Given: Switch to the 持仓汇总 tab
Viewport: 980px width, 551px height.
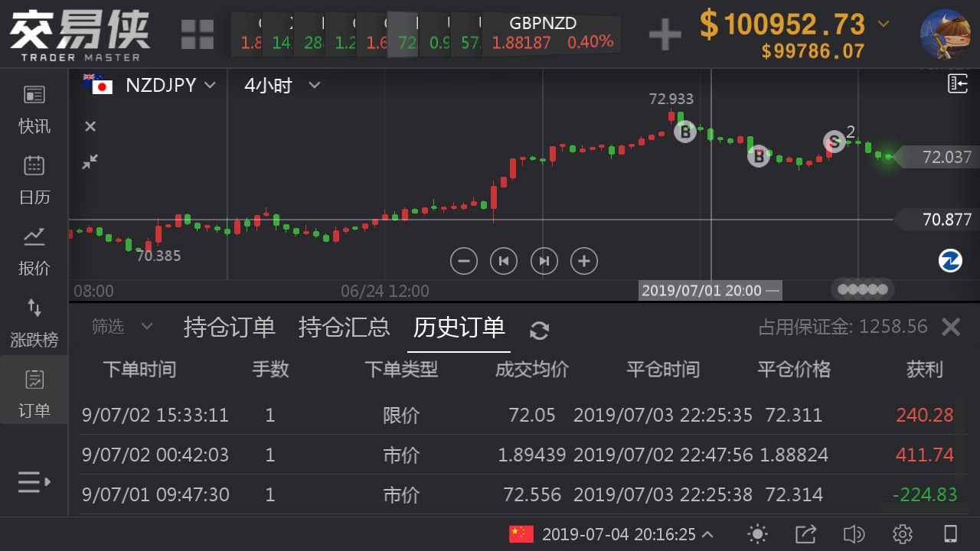Looking at the screenshot, I should pos(344,328).
